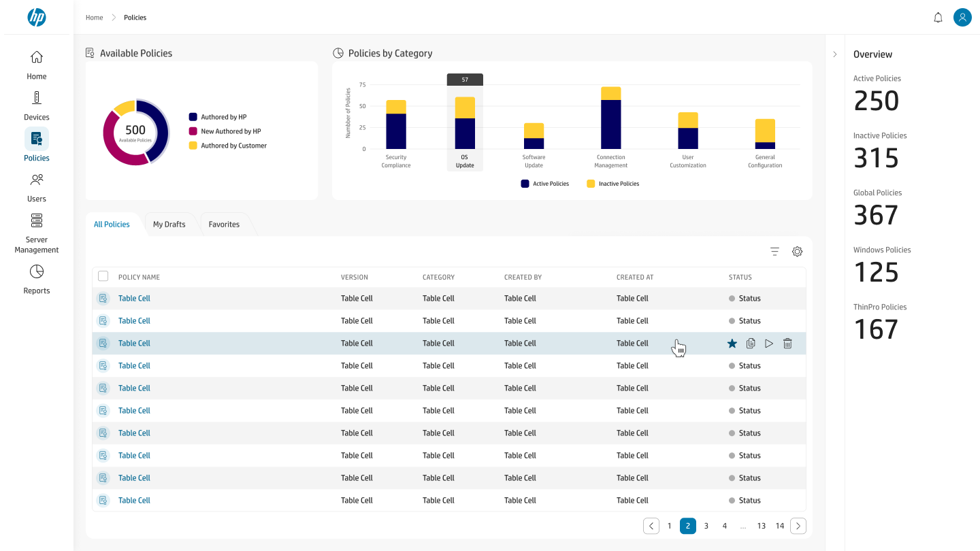980x551 pixels.
Task: Click the Available Policies header icon
Action: [90, 53]
